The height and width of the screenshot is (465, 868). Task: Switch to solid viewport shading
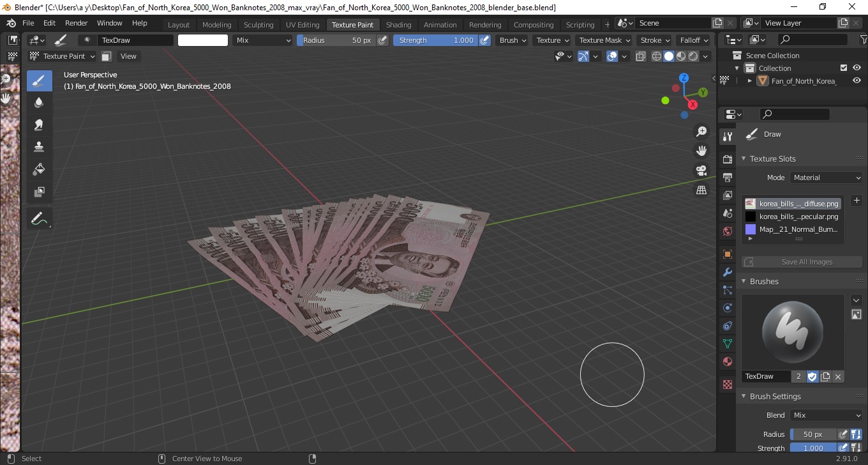669,56
